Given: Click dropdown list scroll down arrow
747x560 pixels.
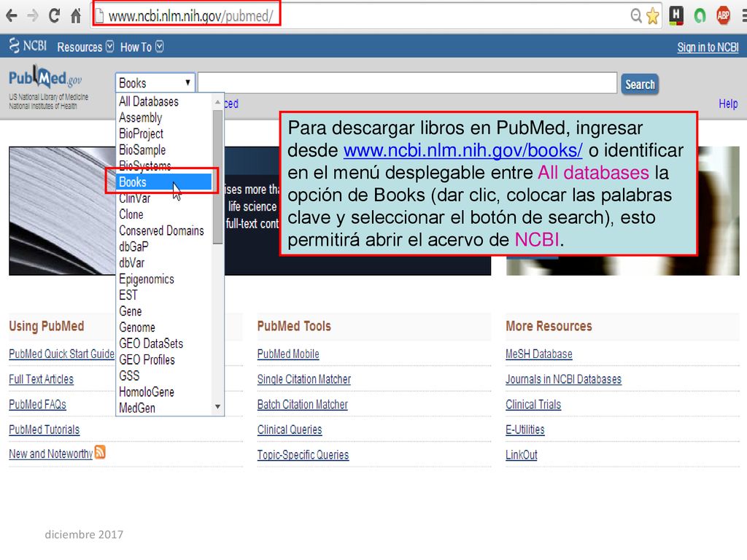Looking at the screenshot, I should coord(217,407).
